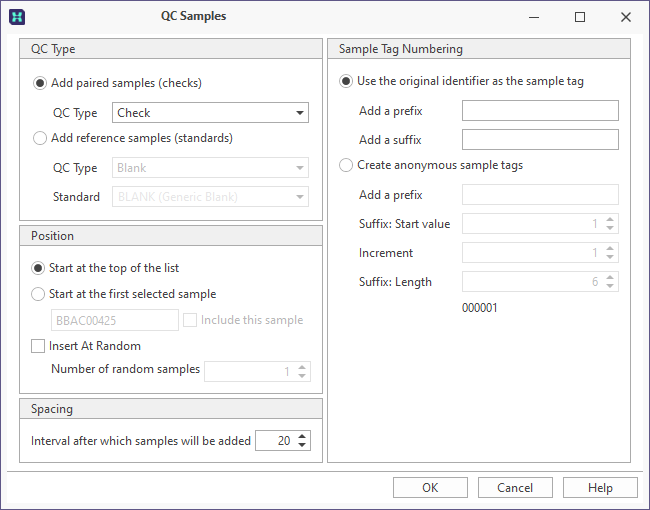This screenshot has width=650, height=510.
Task: Open the Check QC Type dropdown
Action: (210, 113)
